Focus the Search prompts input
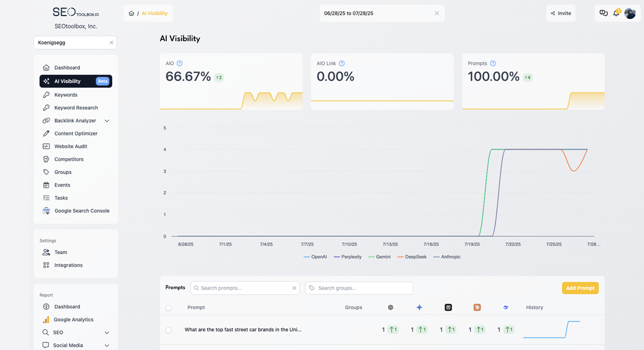Image resolution: width=644 pixels, height=350 pixels. tap(245, 288)
